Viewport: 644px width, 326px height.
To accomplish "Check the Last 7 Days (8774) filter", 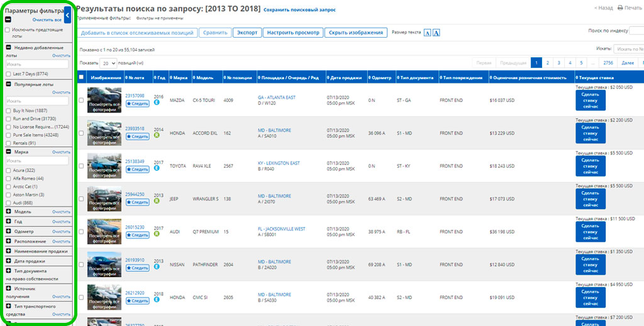I will [9, 74].
